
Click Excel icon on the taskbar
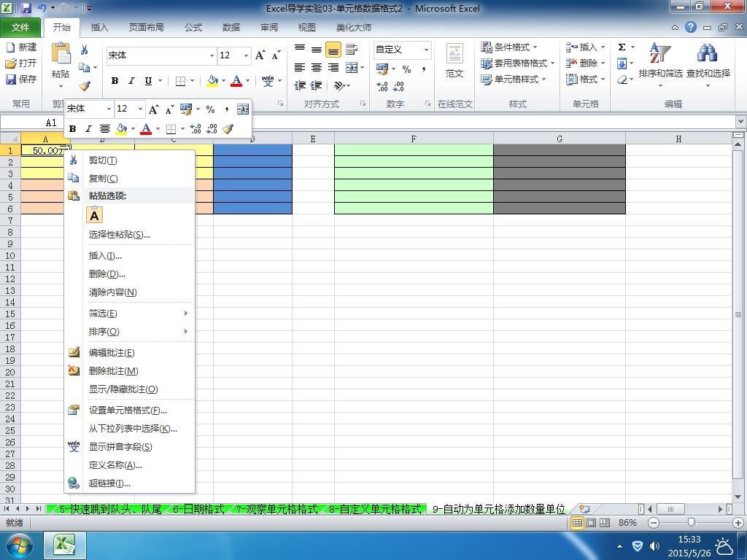(65, 545)
